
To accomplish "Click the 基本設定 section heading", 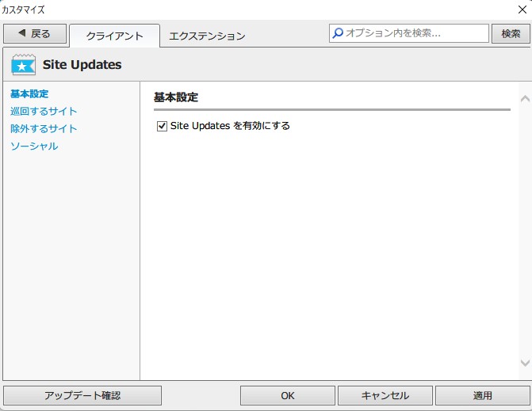I will pyautogui.click(x=176, y=97).
